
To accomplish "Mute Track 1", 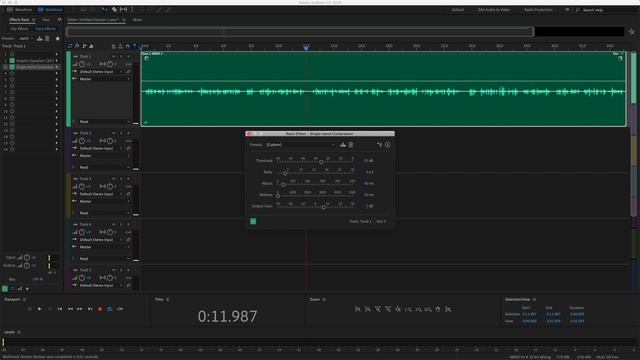I will pos(114,56).
